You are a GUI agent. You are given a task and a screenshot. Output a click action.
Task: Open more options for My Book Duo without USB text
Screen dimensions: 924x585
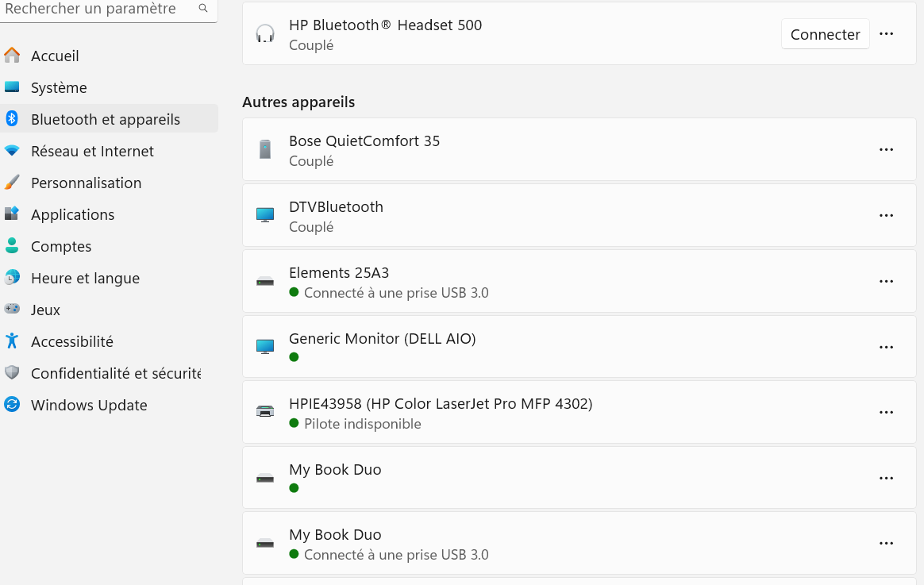[886, 479]
